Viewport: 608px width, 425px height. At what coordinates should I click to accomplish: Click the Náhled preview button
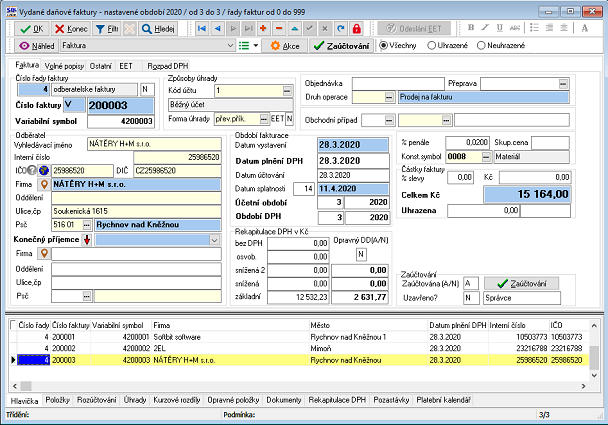click(x=36, y=46)
